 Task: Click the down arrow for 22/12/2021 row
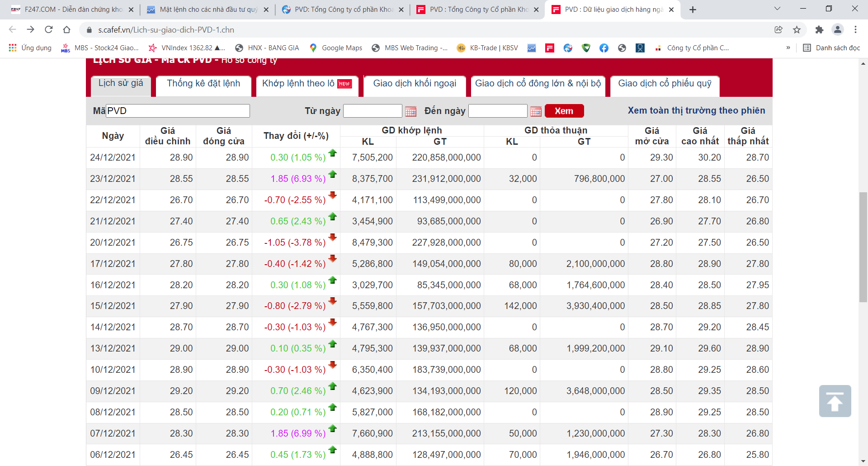(333, 195)
